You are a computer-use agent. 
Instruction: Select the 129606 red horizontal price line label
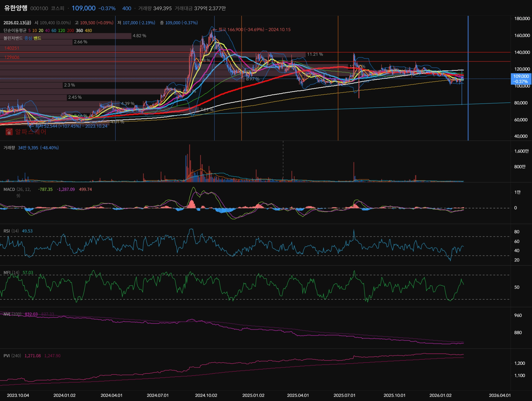(x=12, y=57)
